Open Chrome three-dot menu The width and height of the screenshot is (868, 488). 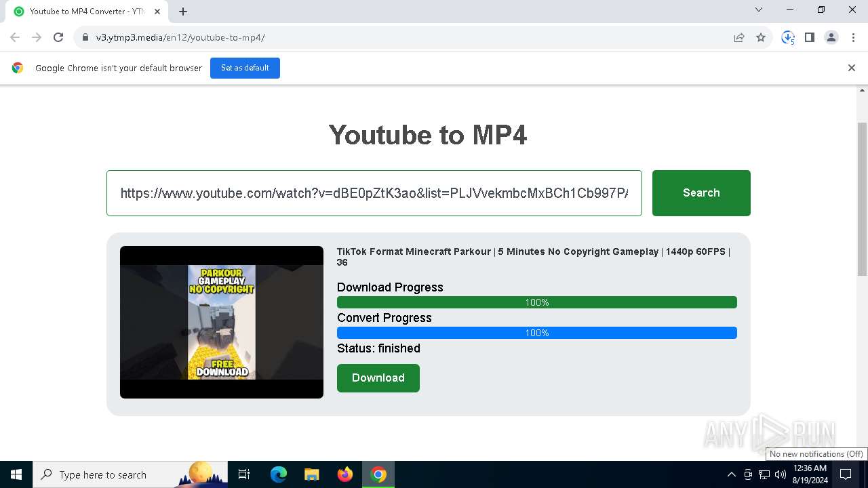tap(853, 37)
